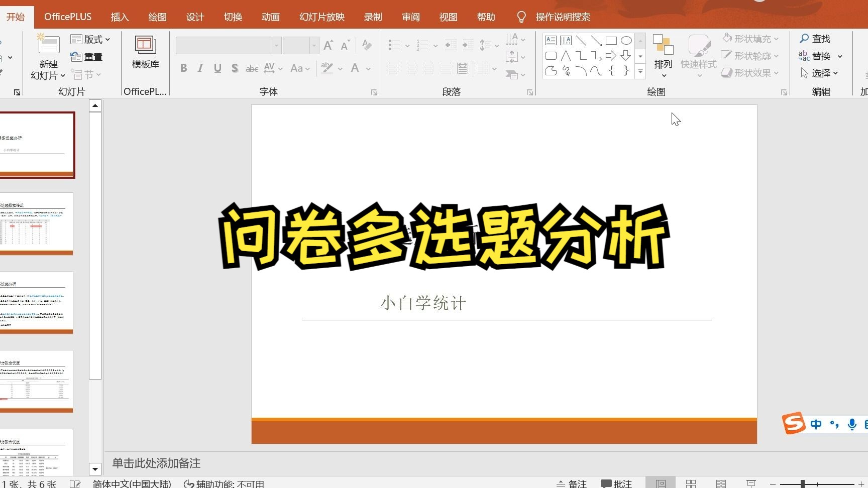Screen dimensions: 868x488
Task: Click Find (查找) button
Action: pyautogui.click(x=815, y=39)
